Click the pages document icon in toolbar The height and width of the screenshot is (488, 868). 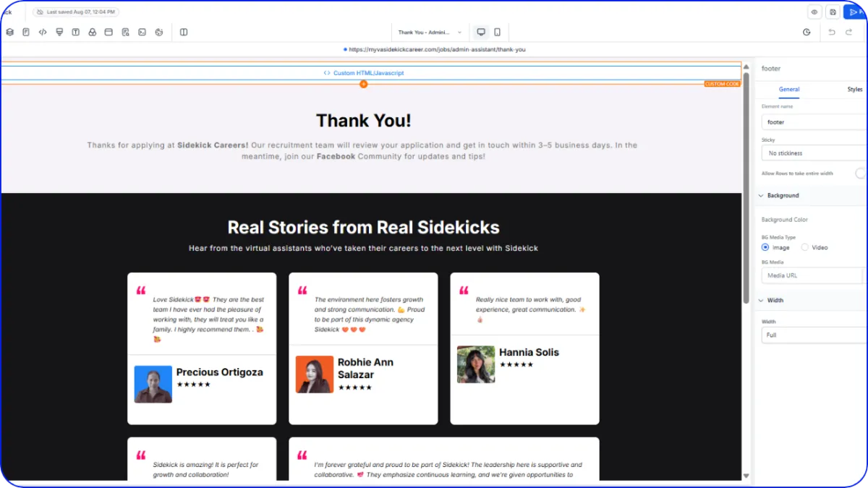point(26,32)
